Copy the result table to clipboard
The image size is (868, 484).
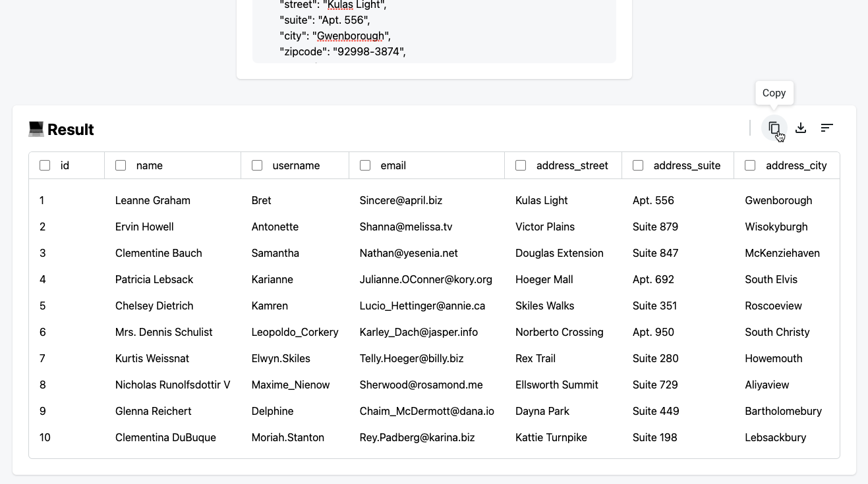click(x=774, y=127)
